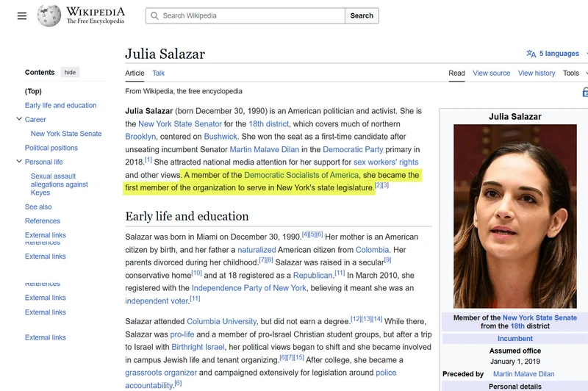Open the Democratic Party link
588x391 pixels.
(x=353, y=149)
